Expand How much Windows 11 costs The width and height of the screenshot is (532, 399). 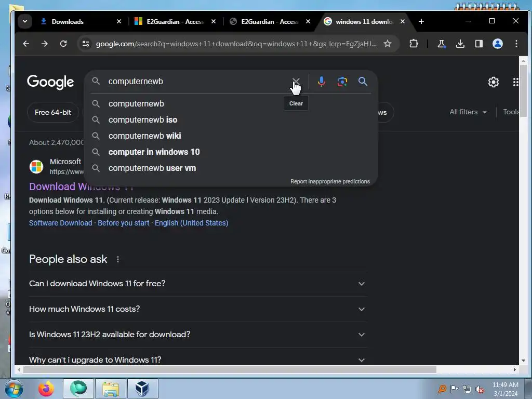pos(198,309)
